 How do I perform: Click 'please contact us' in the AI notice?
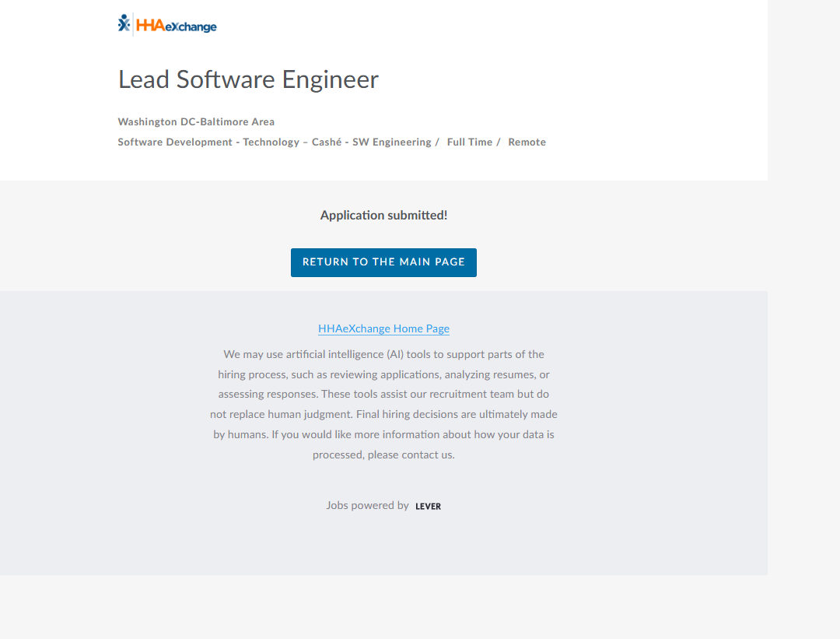point(411,455)
